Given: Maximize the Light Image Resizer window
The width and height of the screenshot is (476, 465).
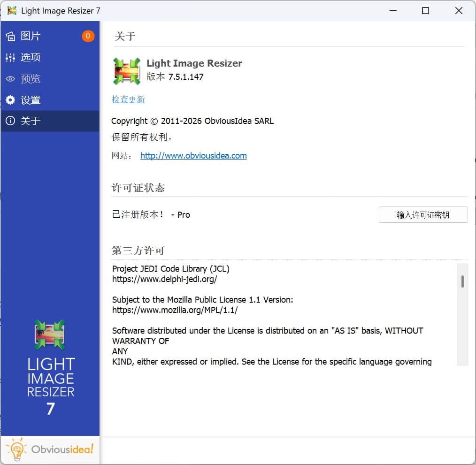Looking at the screenshot, I should coord(425,10).
